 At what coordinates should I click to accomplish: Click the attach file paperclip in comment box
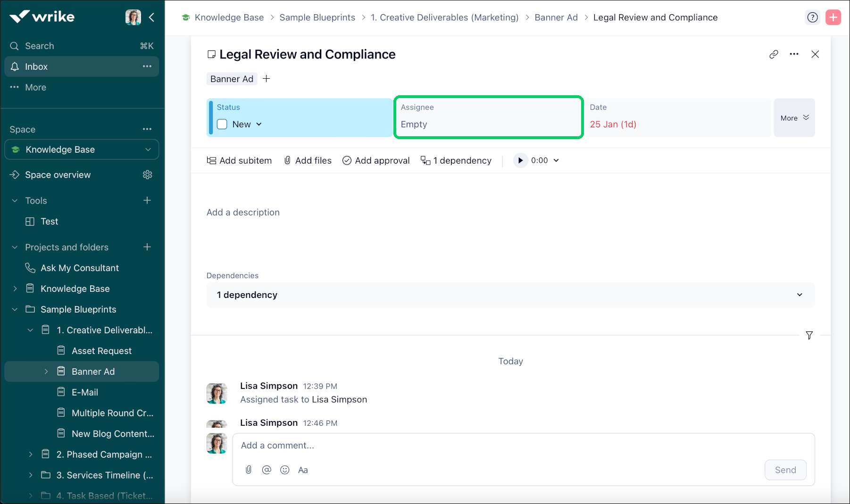(249, 470)
